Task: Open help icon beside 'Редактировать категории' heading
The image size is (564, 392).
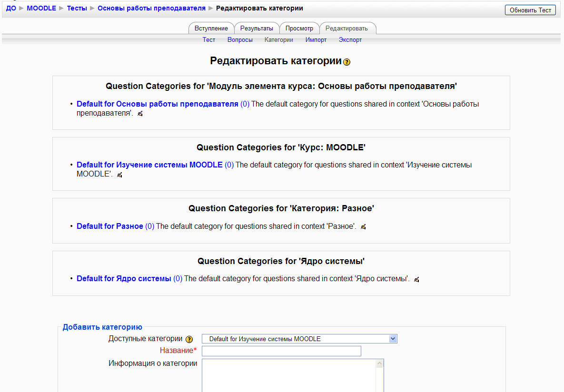Action: point(347,62)
